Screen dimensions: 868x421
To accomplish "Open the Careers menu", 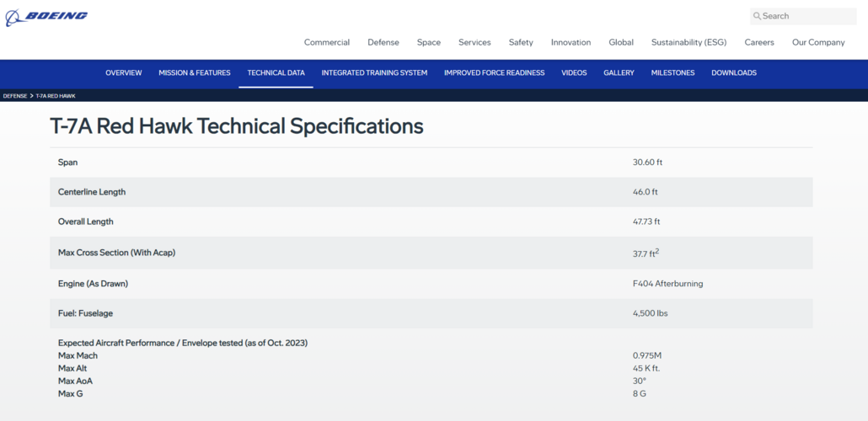I will pos(759,42).
